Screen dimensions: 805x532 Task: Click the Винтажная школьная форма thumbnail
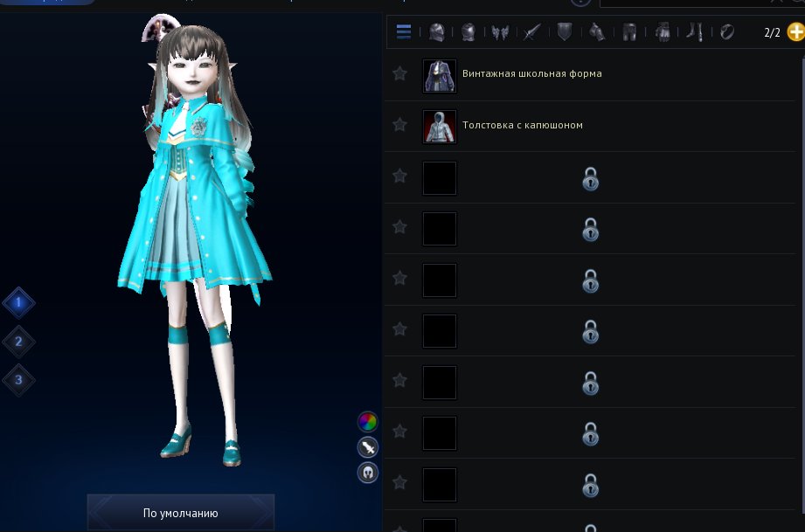pyautogui.click(x=439, y=75)
